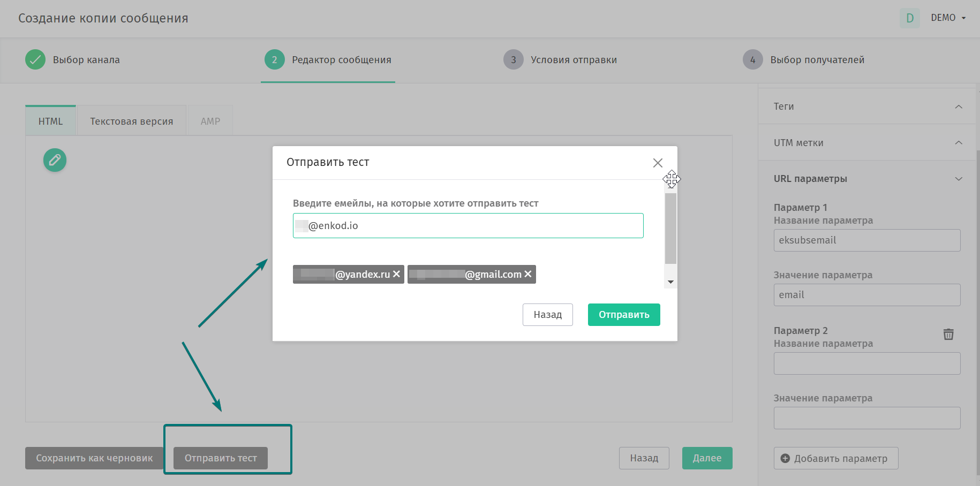Collapse the UTM метки section
Image resolution: width=980 pixels, height=486 pixels.
tap(959, 142)
